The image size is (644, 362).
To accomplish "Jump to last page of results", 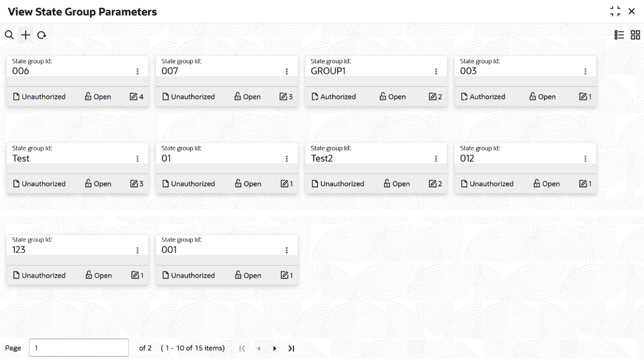I will 291,349.
